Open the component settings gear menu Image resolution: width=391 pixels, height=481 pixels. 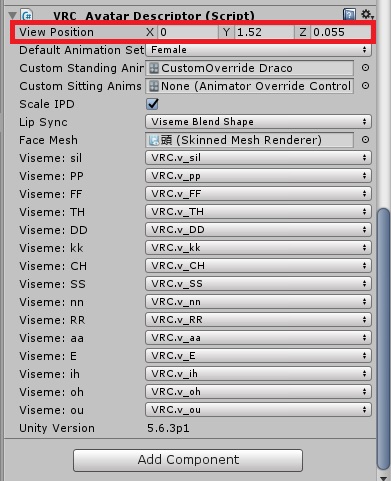[x=367, y=14]
